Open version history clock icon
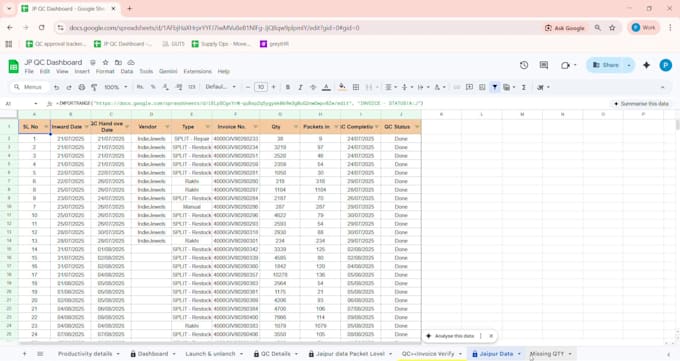 tap(524, 65)
